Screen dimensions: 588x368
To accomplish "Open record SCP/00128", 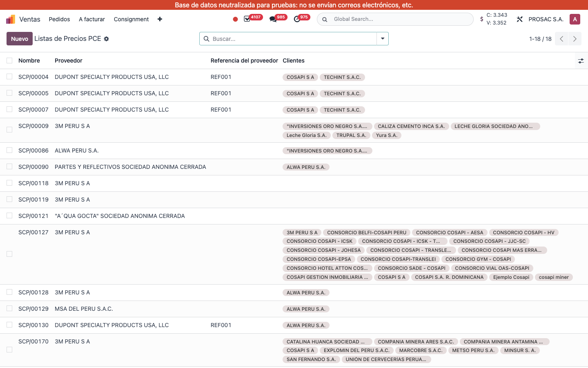I will coord(33,292).
